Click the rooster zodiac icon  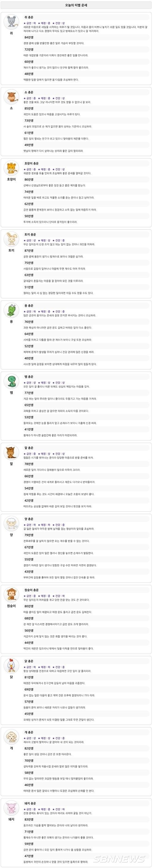click(x=11, y=666)
